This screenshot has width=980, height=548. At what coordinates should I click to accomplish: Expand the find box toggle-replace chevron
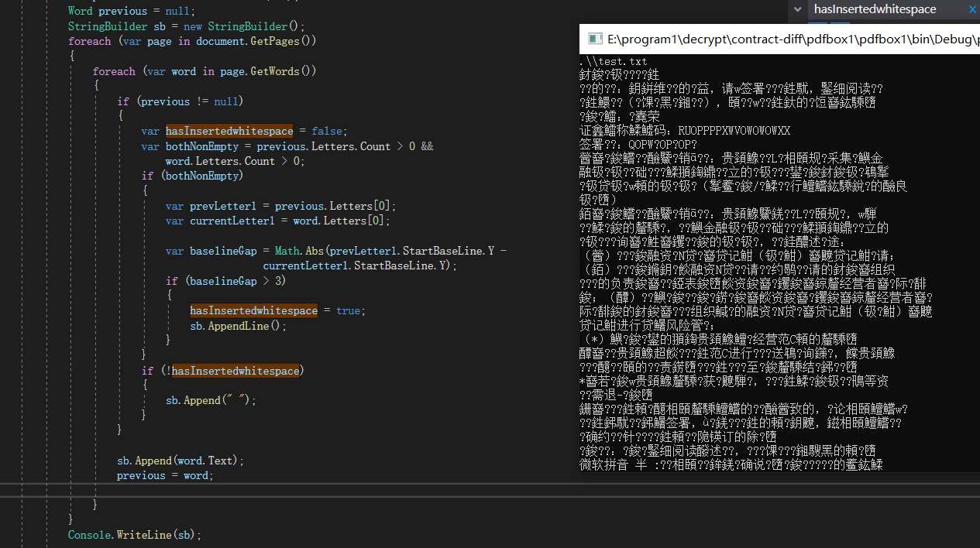[x=797, y=9]
